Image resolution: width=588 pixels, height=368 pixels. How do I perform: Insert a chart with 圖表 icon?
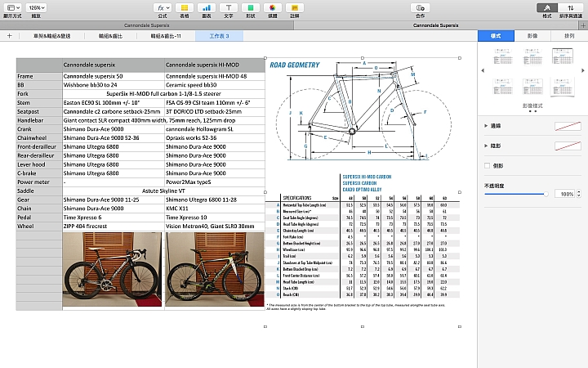pyautogui.click(x=207, y=8)
